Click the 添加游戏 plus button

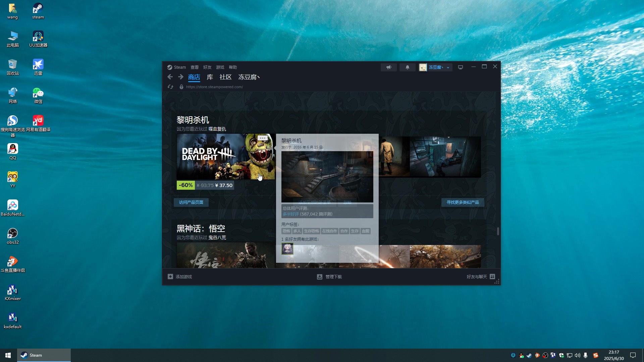tap(170, 277)
